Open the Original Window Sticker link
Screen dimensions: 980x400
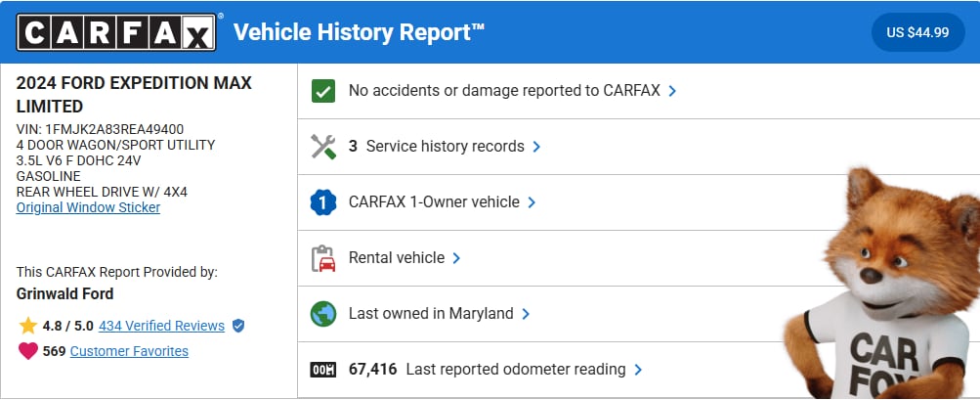tap(88, 207)
